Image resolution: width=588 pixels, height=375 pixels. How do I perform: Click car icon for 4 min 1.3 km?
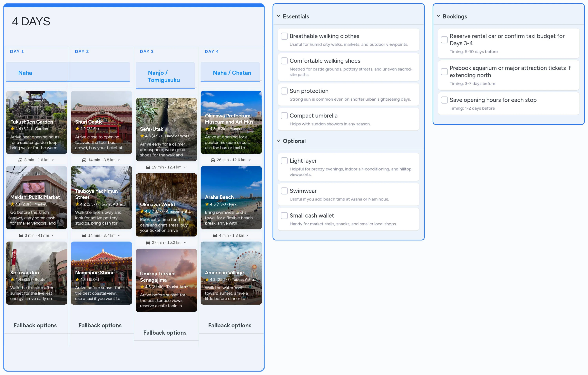point(215,236)
